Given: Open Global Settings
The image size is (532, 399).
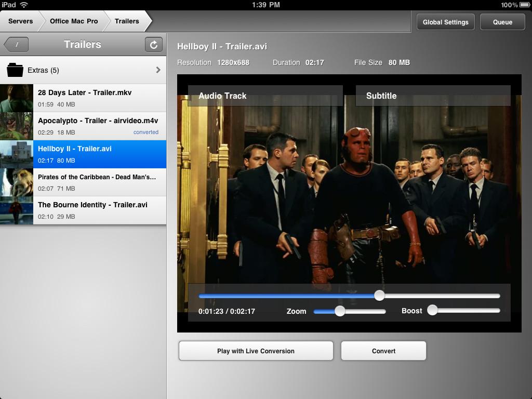Looking at the screenshot, I should click(x=445, y=22).
